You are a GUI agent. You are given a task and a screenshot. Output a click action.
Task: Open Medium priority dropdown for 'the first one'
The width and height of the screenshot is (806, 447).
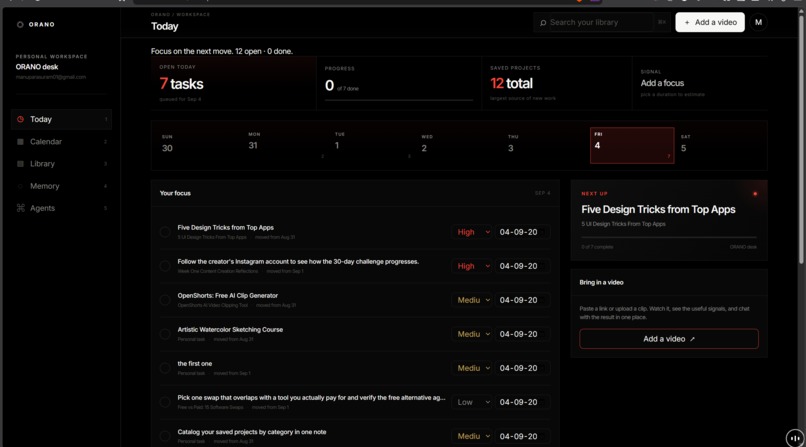pos(472,368)
